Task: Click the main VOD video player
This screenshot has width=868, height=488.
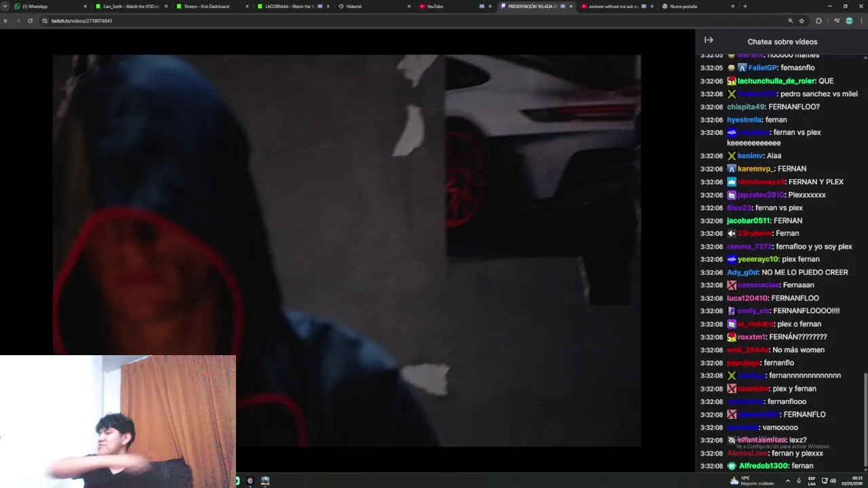Action: point(347,251)
